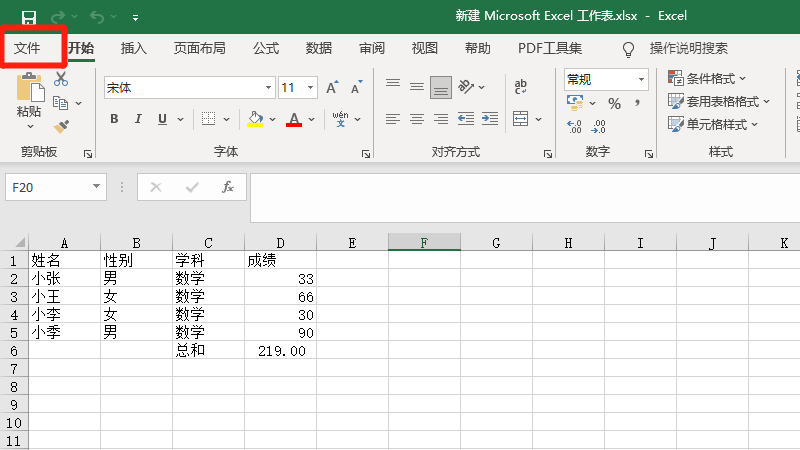Toggle Italic formatting
The height and width of the screenshot is (450, 800).
pyautogui.click(x=137, y=119)
